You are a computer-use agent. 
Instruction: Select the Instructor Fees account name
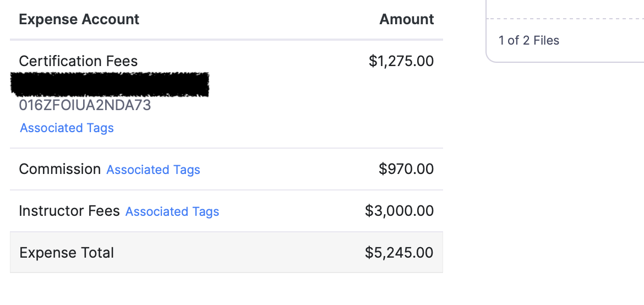[x=69, y=211]
